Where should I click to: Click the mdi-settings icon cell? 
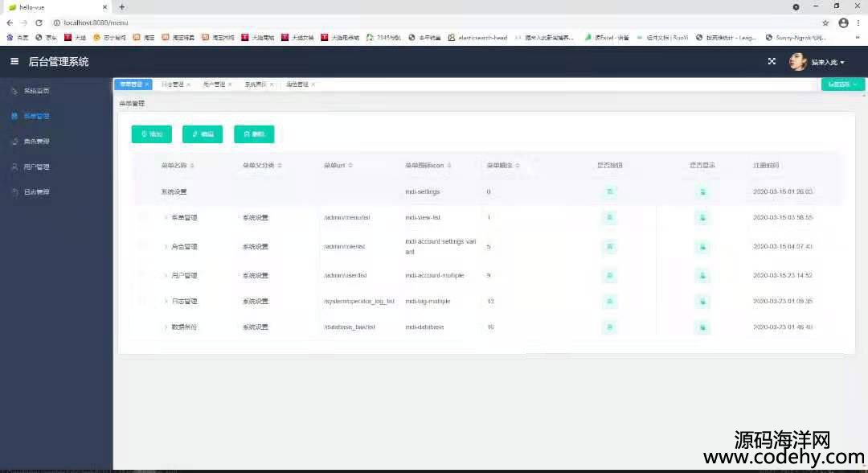(x=423, y=191)
